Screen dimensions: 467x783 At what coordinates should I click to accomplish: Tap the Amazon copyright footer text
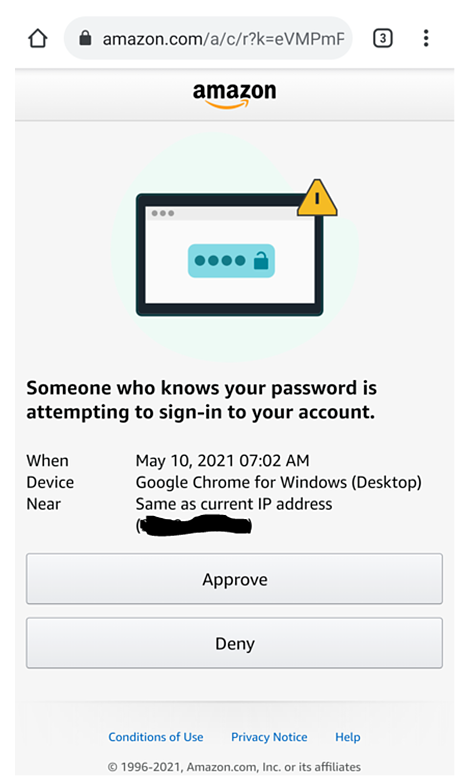(234, 767)
